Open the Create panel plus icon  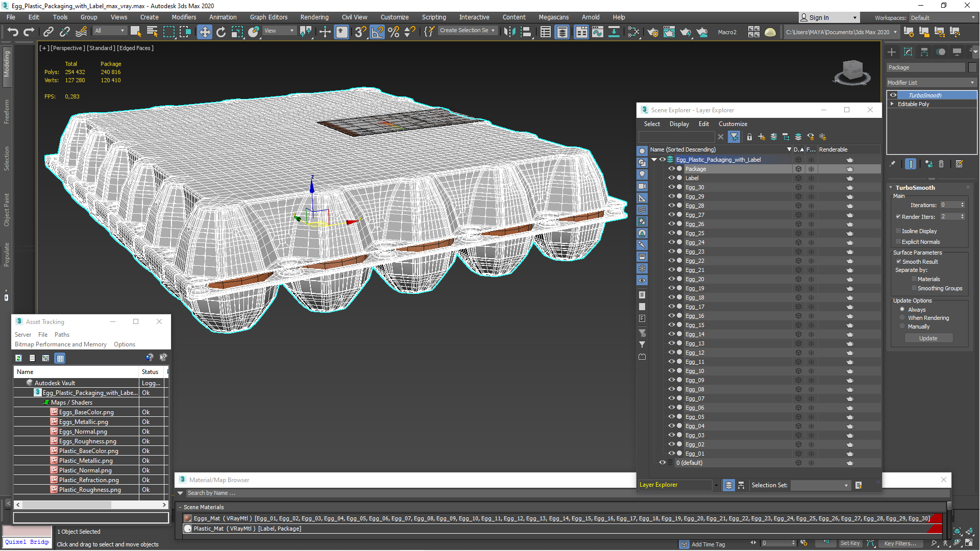click(x=892, y=52)
